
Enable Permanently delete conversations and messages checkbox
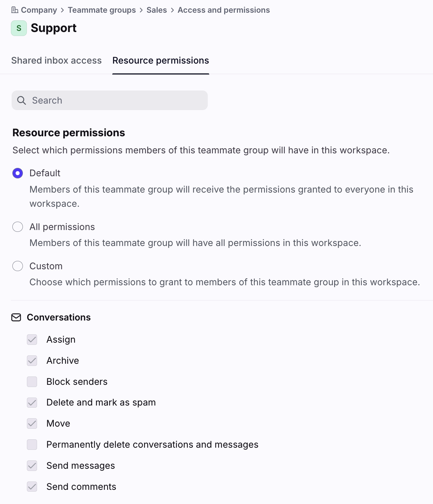(x=32, y=445)
